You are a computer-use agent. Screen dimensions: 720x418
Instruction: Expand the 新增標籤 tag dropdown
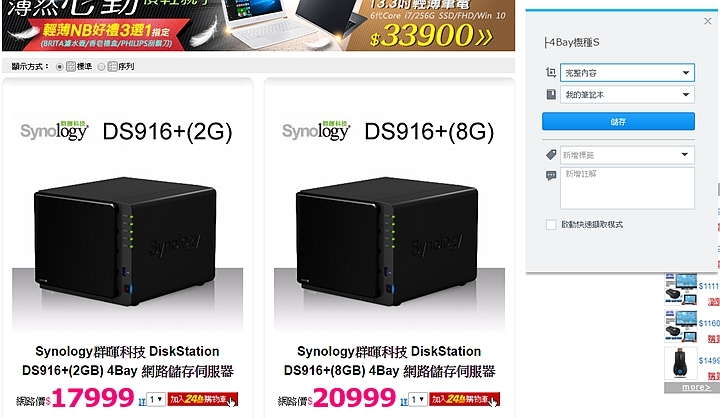[627, 155]
